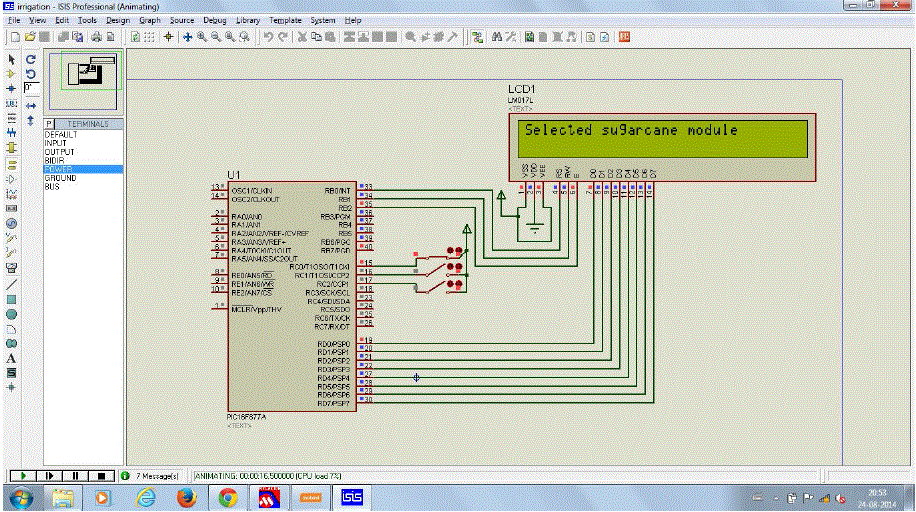Select the 2D graphics line tool
Image resolution: width=916 pixels, height=512 pixels.
pos(11,284)
